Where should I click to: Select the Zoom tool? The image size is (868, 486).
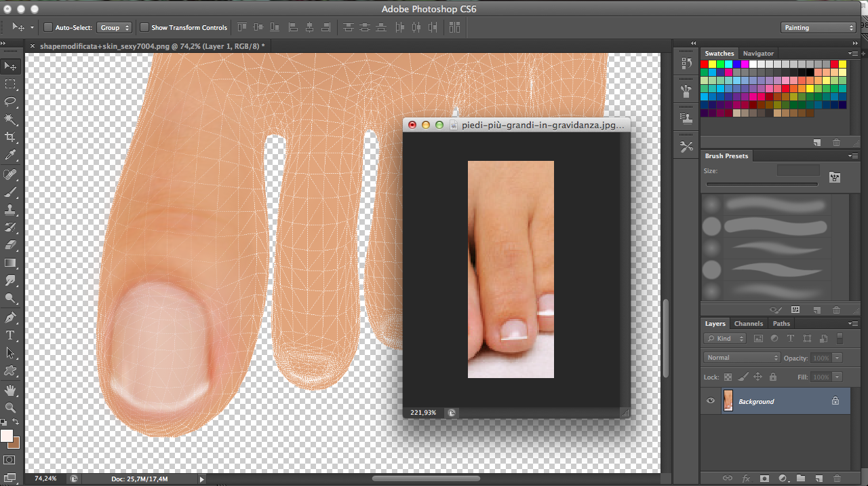coord(10,407)
